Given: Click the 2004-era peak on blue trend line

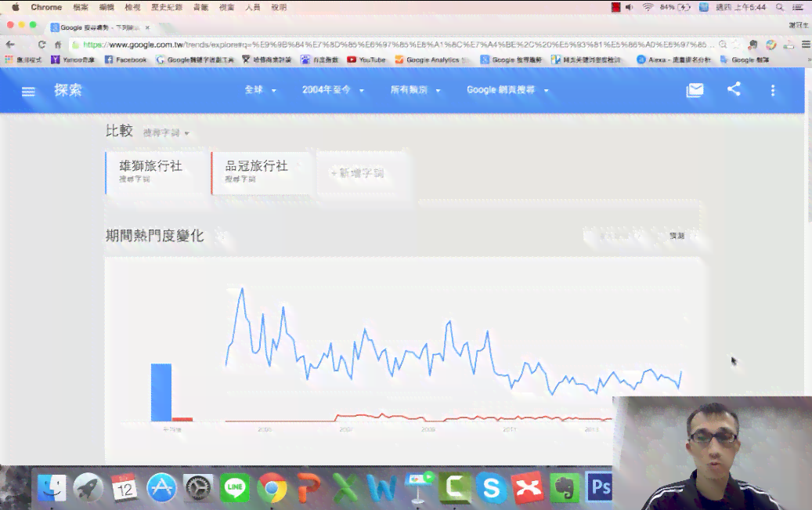Looking at the screenshot, I should click(242, 290).
